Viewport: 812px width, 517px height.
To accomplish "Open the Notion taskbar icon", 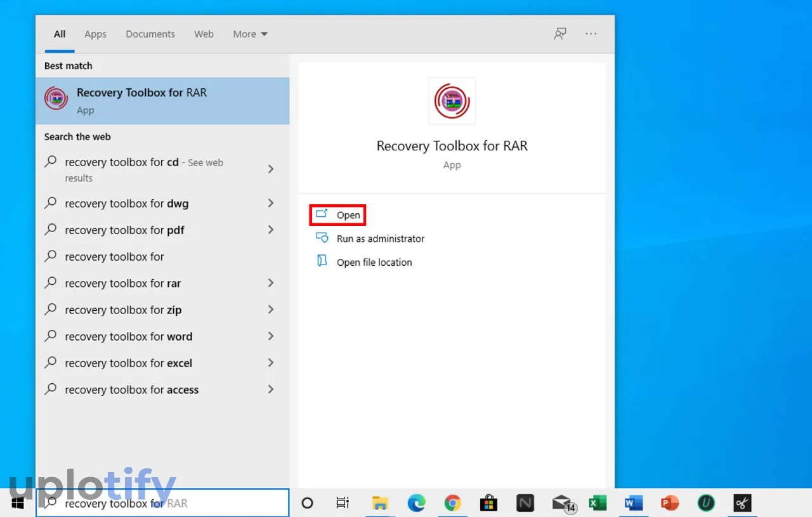I will pos(525,503).
